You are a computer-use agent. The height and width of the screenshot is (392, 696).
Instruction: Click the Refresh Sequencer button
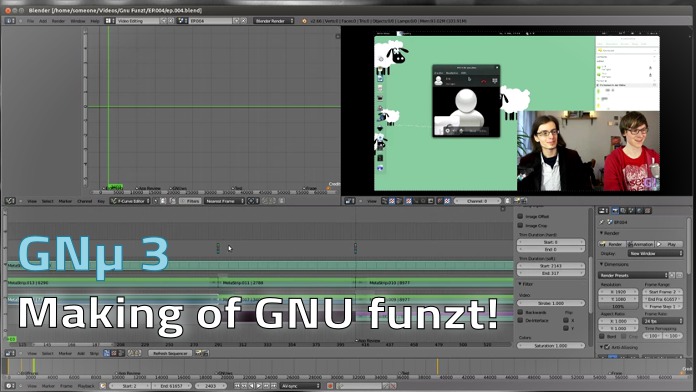[x=170, y=353]
